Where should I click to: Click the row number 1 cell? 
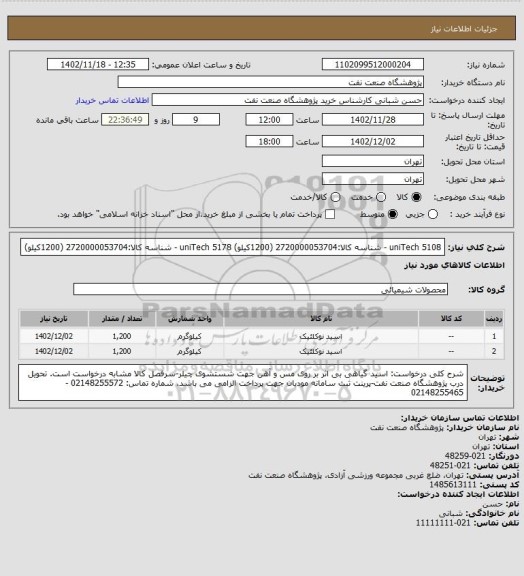tap(494, 336)
